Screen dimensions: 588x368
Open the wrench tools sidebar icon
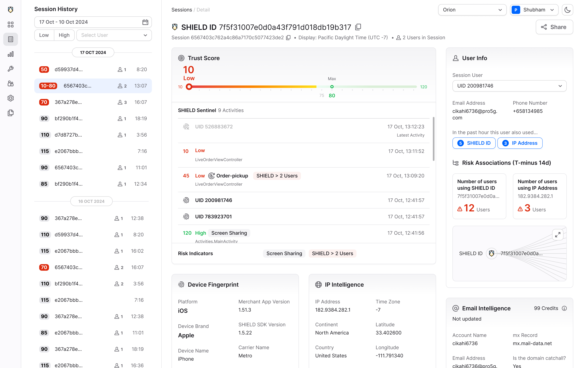click(10, 69)
